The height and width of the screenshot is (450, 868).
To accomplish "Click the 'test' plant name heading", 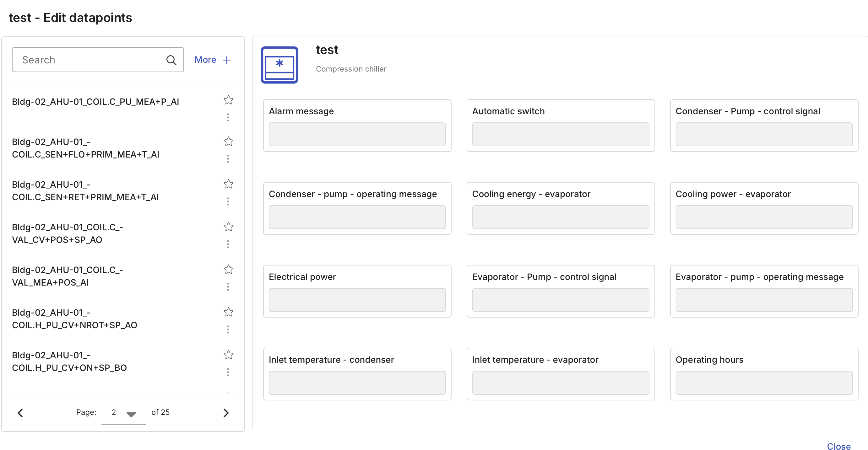I will click(327, 50).
